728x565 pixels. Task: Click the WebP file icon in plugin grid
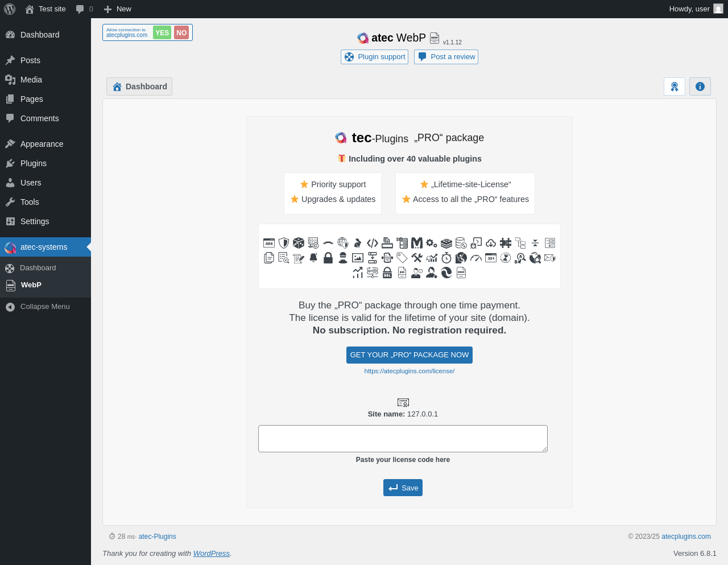[461, 273]
